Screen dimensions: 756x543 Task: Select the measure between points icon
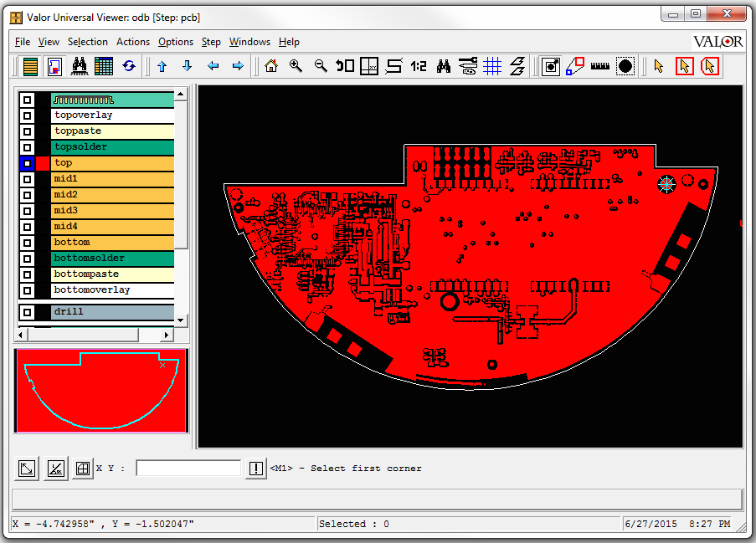575,66
